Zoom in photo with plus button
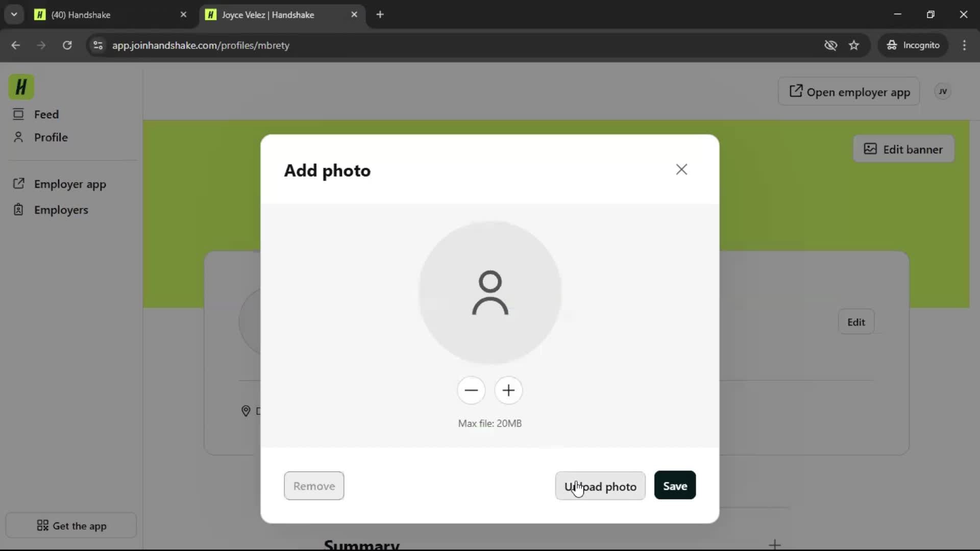Viewport: 980px width, 551px height. (x=508, y=390)
